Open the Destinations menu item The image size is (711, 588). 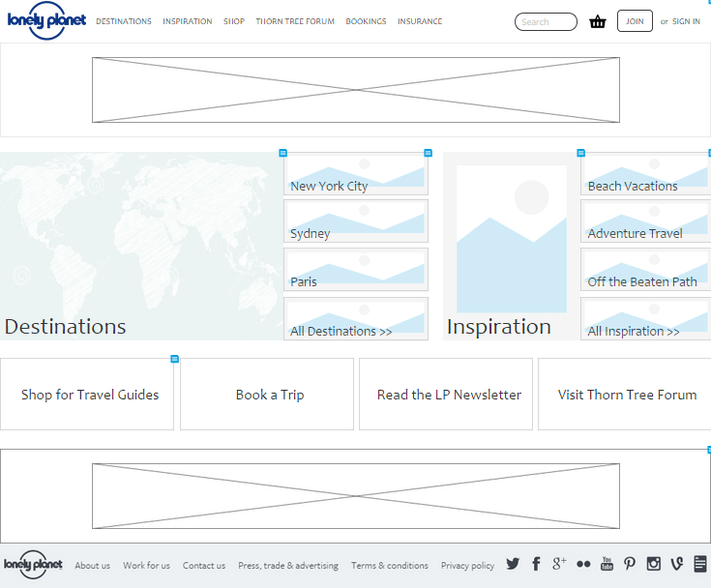point(124,21)
